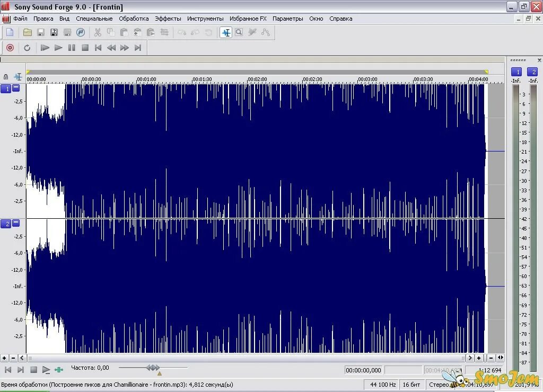Open an audio file via the Open icon

(28, 32)
